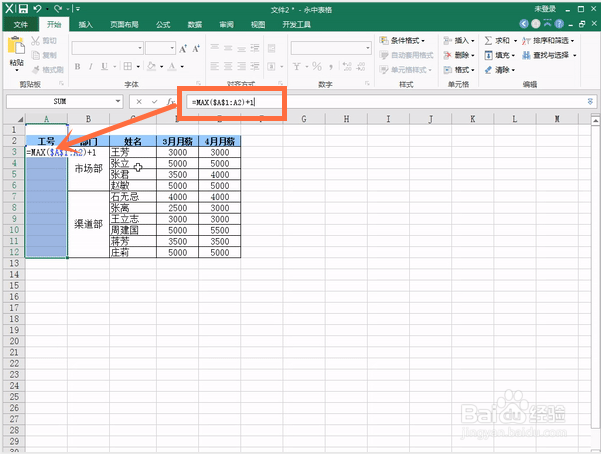This screenshot has height=454, width=601.
Task: Toggle Italic formatting button
Action: tap(90, 67)
